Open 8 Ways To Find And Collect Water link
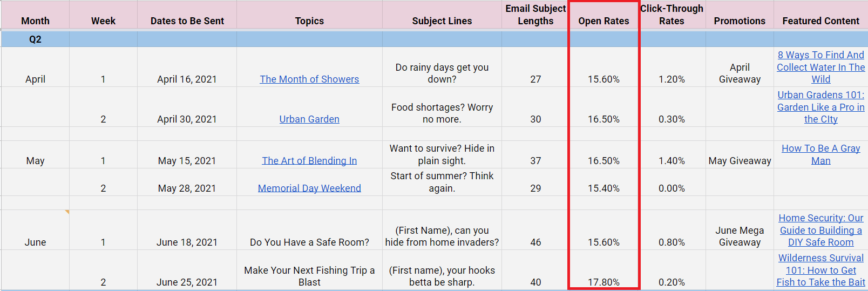 (x=820, y=67)
